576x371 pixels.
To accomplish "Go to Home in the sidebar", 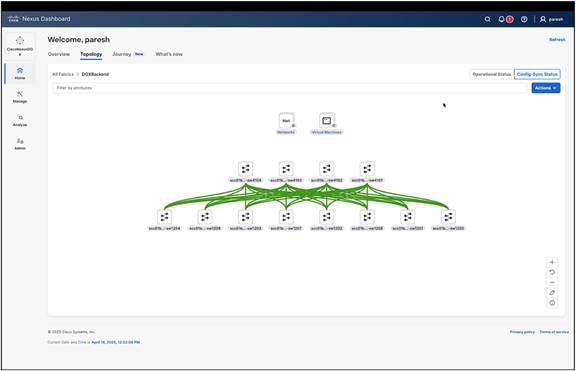I will click(x=20, y=73).
